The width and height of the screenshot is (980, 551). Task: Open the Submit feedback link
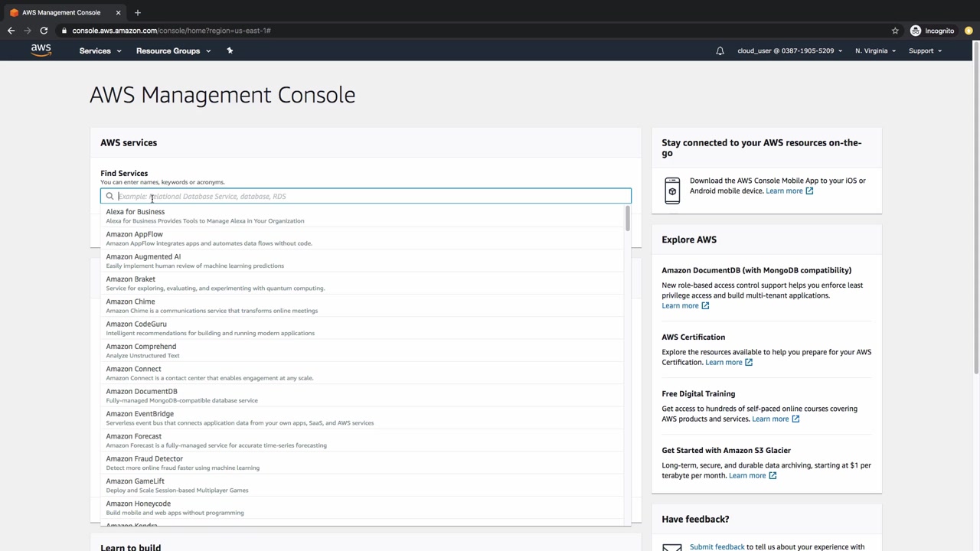point(717,546)
